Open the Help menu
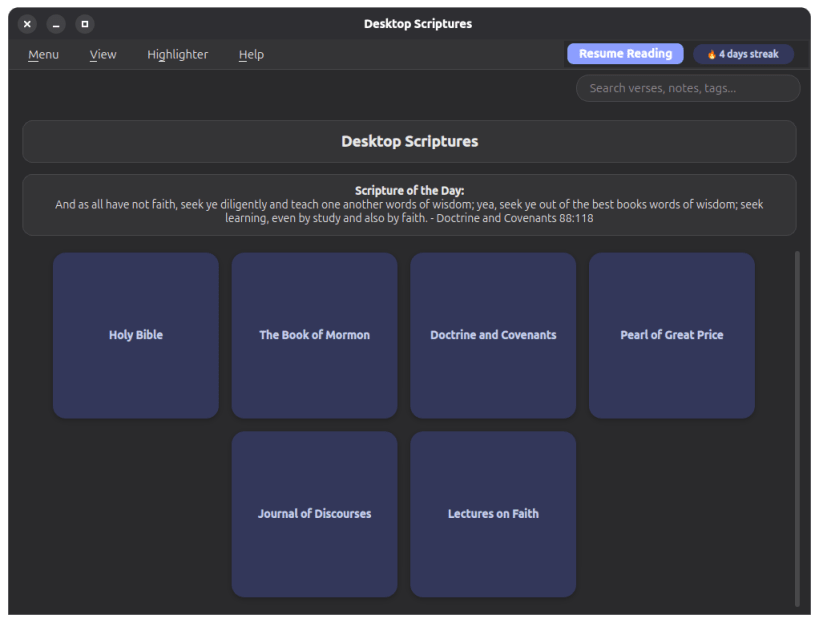Image resolution: width=819 pixels, height=623 pixels. coord(251,54)
